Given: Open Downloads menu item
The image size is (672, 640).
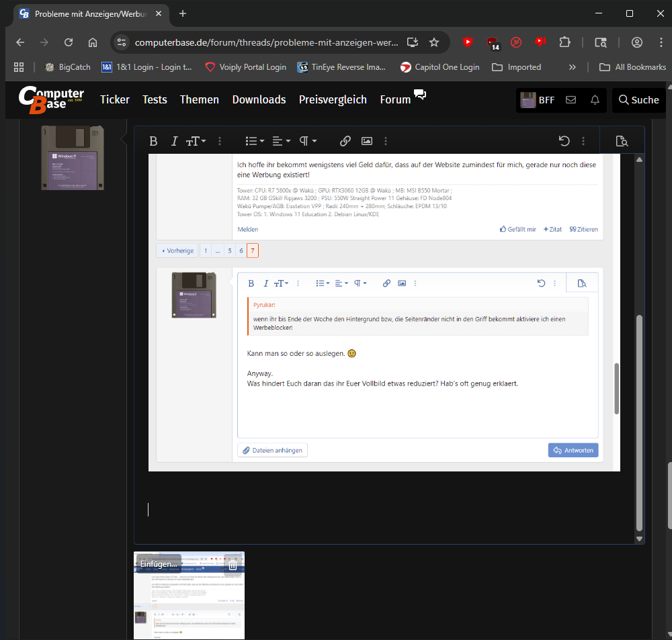Looking at the screenshot, I should click(x=259, y=99).
